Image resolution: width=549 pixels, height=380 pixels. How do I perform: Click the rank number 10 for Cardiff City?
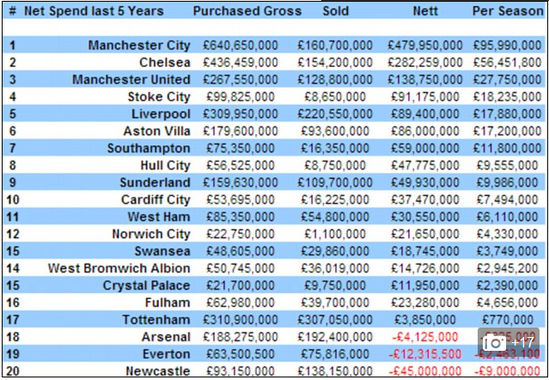click(x=13, y=200)
